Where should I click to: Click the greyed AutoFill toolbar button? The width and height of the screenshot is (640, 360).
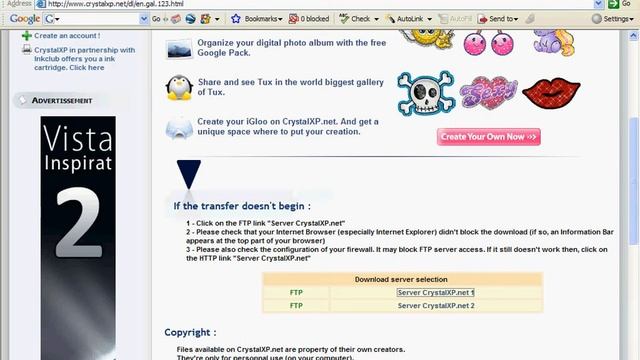[455, 19]
